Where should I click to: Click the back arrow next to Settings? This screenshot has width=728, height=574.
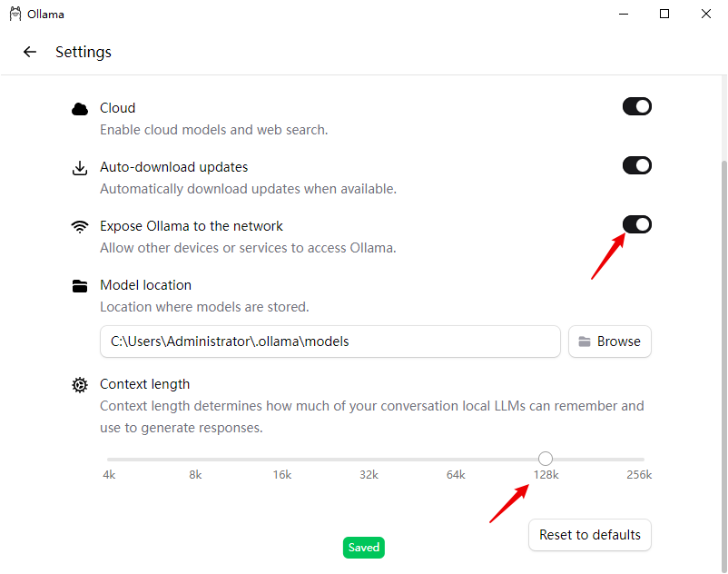coord(30,52)
